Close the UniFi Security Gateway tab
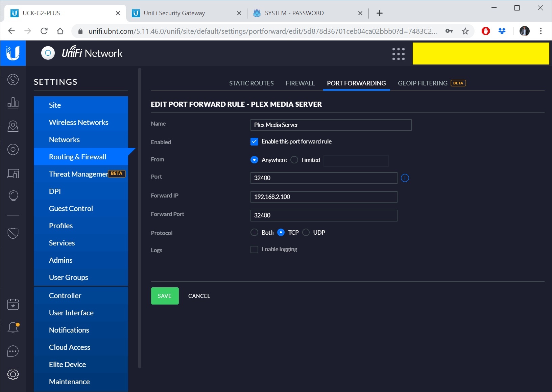 (x=239, y=13)
